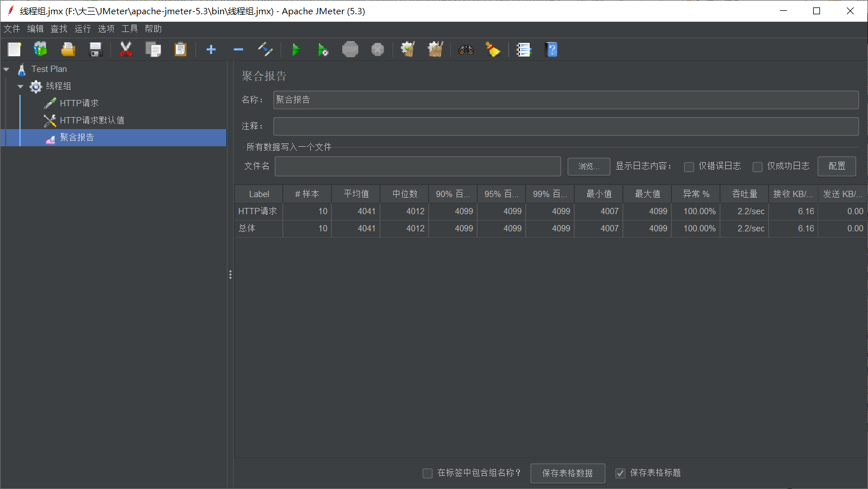Click the Label column header
The width and height of the screenshot is (868, 489).
(259, 194)
